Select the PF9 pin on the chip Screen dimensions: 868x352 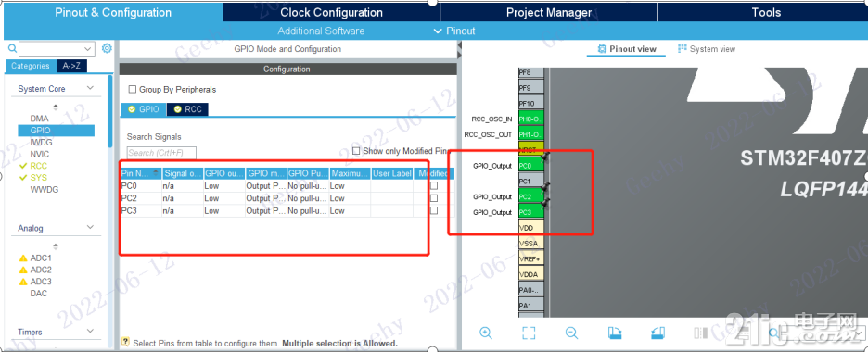click(530, 87)
